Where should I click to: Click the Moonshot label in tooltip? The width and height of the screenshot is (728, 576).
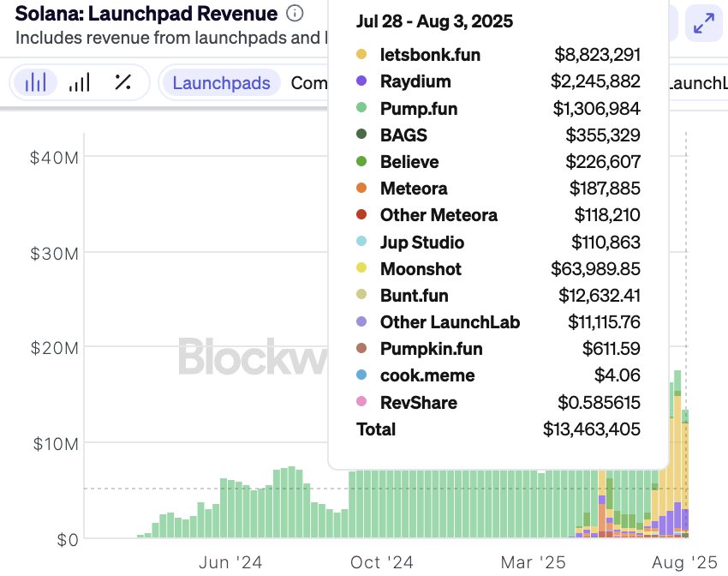421,268
